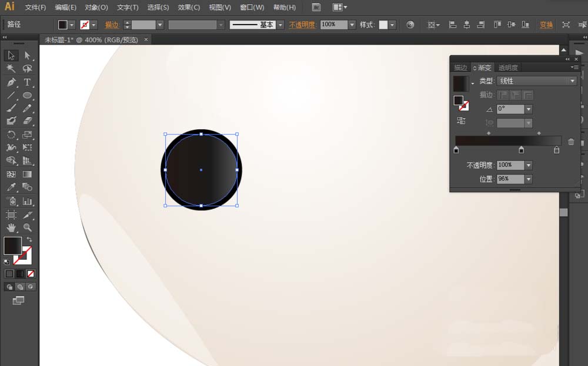This screenshot has width=588, height=366.
Task: Select the Column Graph tool
Action: [28, 201]
